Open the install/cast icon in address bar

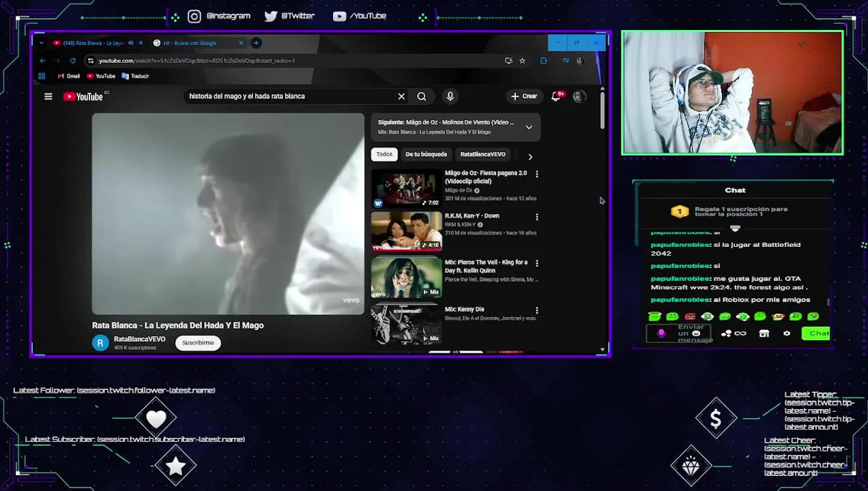point(508,61)
